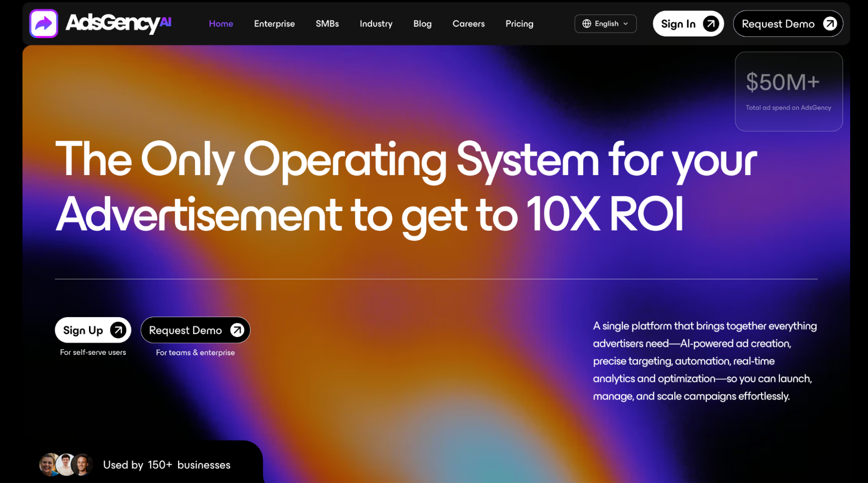Click the 'A single platform' description paragraph
This screenshot has height=483, width=868.
click(705, 361)
